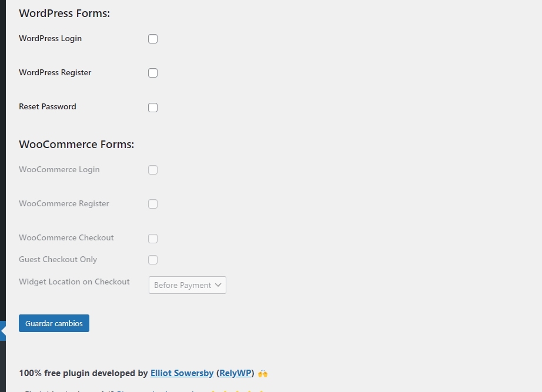Click the Widget Location on Checkout label
The height and width of the screenshot is (392, 542).
(x=74, y=282)
